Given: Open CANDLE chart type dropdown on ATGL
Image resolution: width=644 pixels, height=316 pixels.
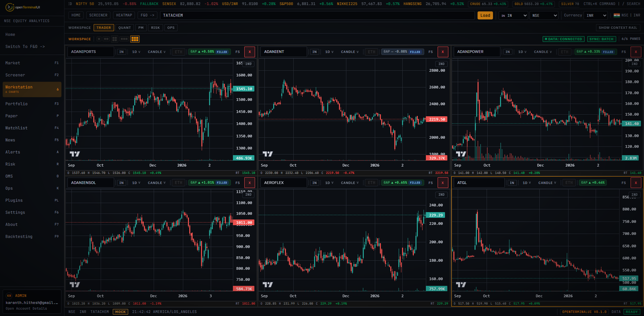Looking at the screenshot, I should point(547,183).
